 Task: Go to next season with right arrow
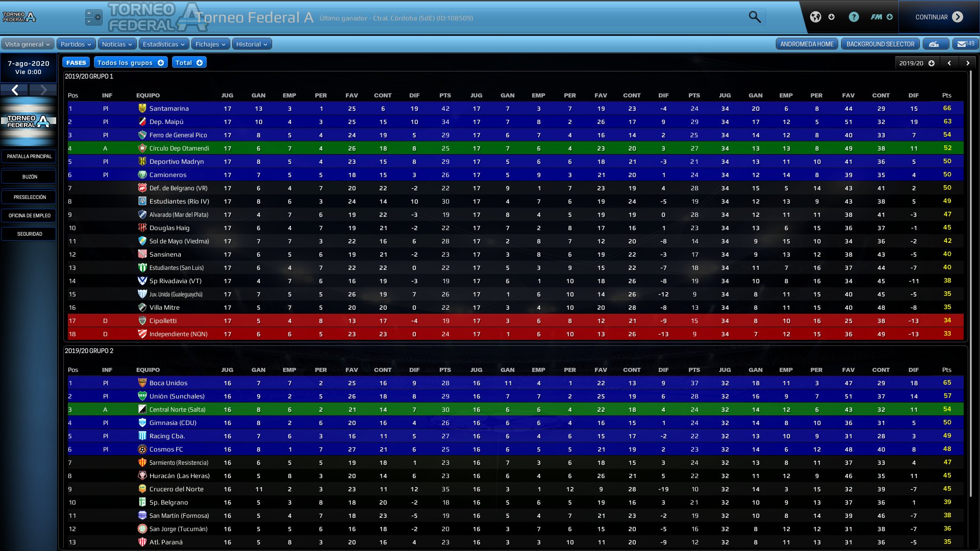click(x=967, y=63)
